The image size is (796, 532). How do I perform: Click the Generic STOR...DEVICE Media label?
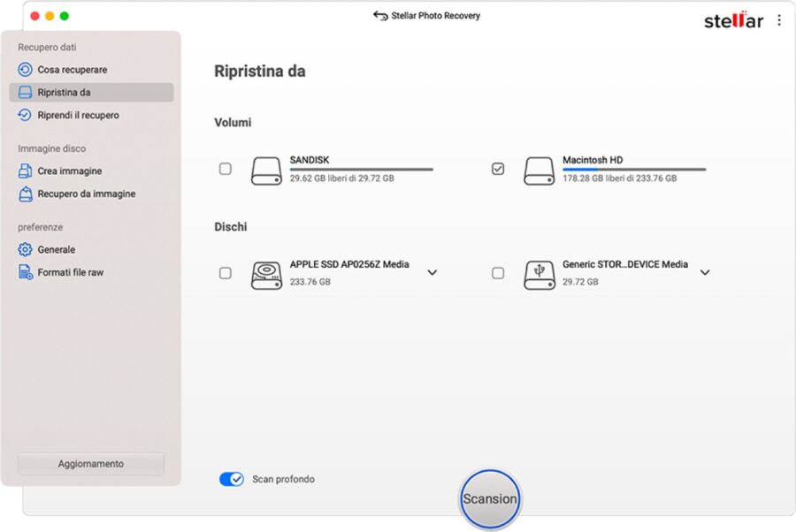click(625, 264)
